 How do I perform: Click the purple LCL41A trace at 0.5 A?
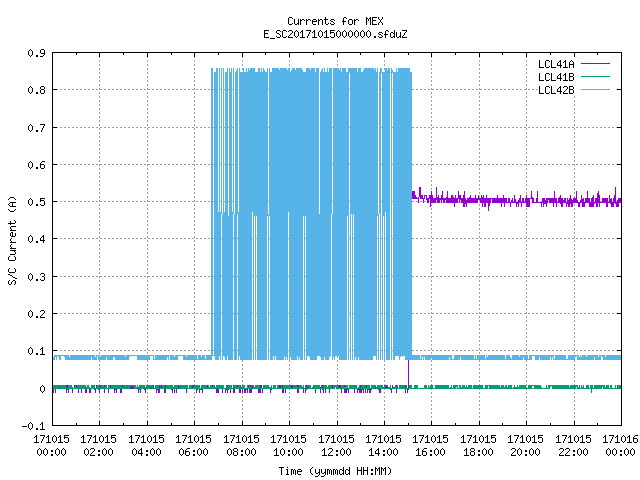pos(517,200)
